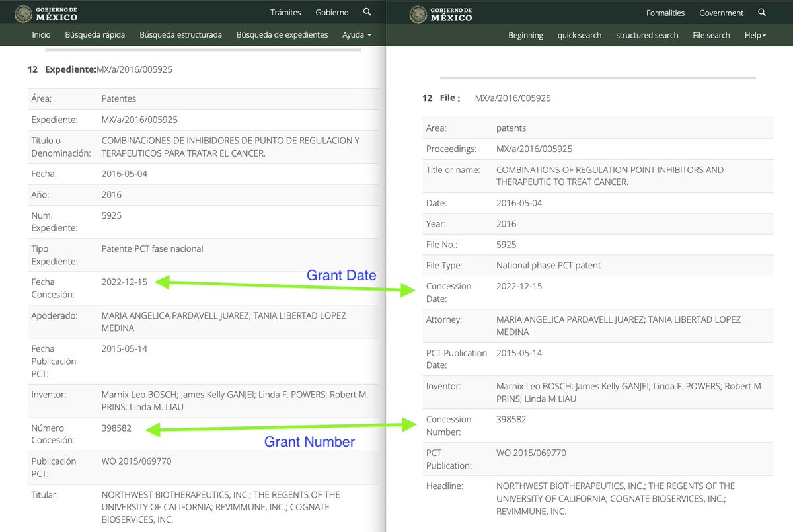The image size is (793, 532).
Task: Open the search magnifier icon in the Spanish page
Action: tap(367, 12)
